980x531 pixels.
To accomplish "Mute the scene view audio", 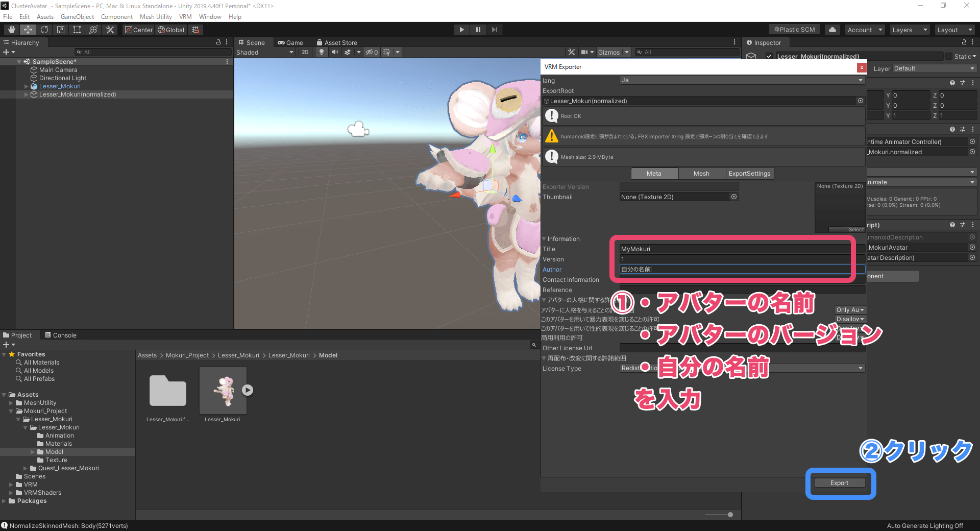I will pyautogui.click(x=334, y=52).
